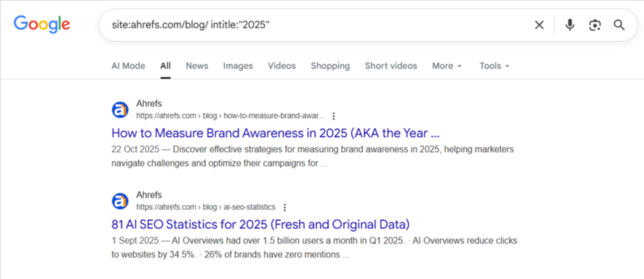This screenshot has height=279, width=644.
Task: Open Google Lens image search icon
Action: click(x=595, y=25)
